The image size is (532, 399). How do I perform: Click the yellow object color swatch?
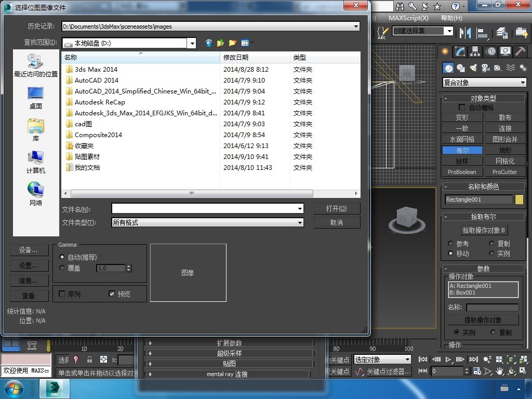click(519, 199)
